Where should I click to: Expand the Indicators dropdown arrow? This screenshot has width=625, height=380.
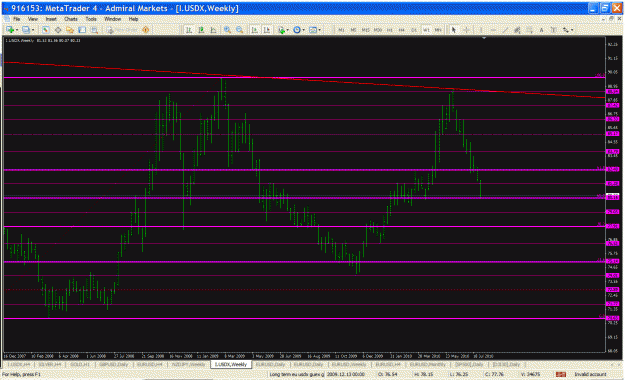pos(288,30)
